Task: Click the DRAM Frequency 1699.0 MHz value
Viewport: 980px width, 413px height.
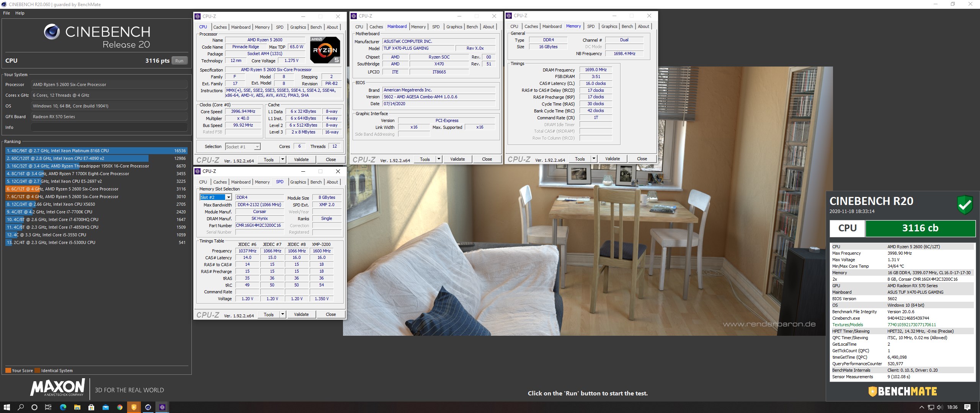Action: point(596,70)
